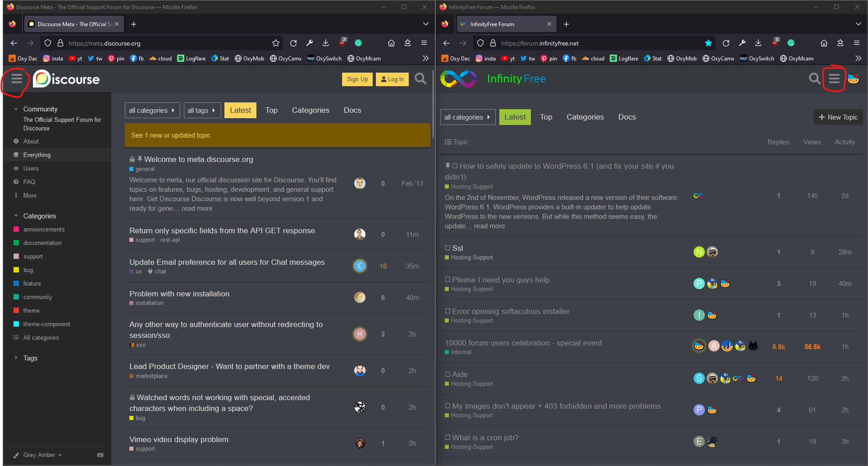868x466 pixels.
Task: Select the Categories tab on InfinityFree forum
Action: [x=585, y=117]
